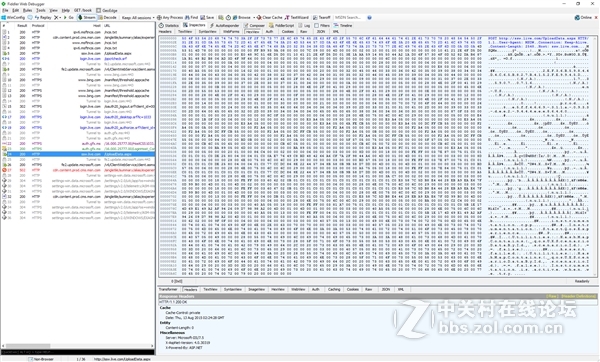Replay the selected sessions
The image size is (600, 362).
[x=43, y=18]
